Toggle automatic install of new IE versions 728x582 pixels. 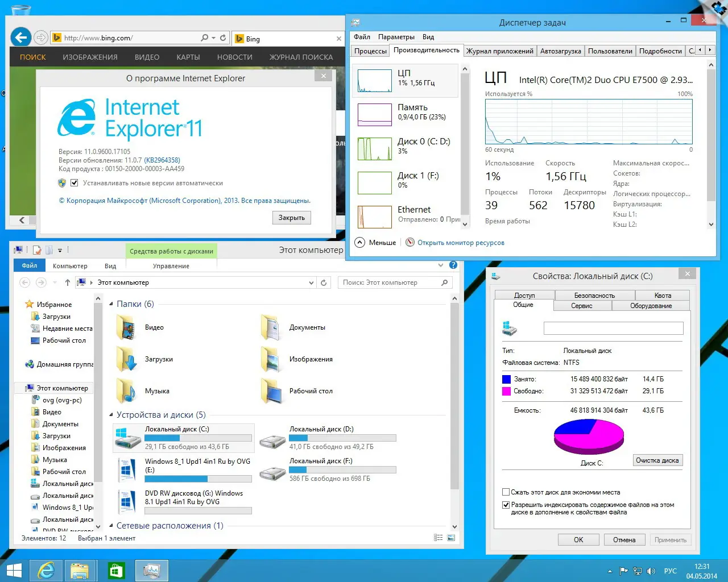tap(74, 183)
